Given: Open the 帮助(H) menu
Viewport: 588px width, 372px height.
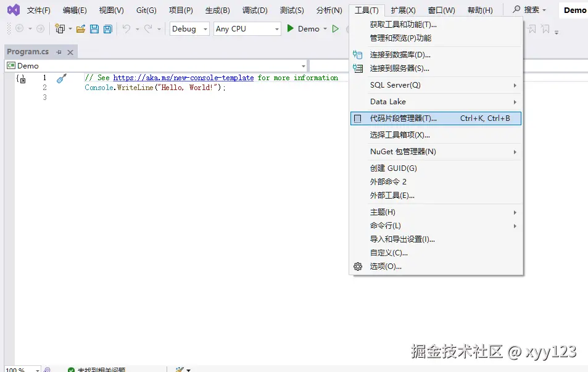Looking at the screenshot, I should pyautogui.click(x=480, y=10).
